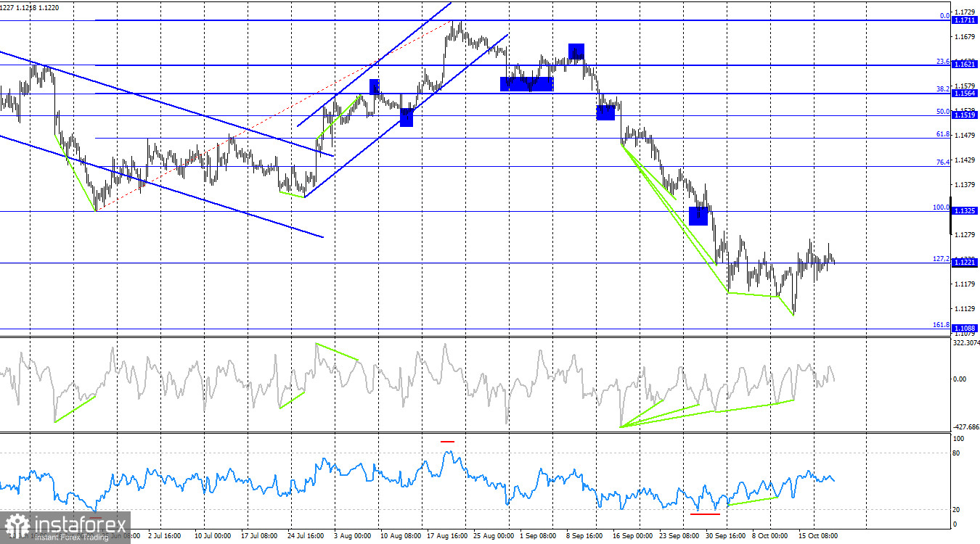Click the 1.1379 axis price tick

[x=965, y=185]
